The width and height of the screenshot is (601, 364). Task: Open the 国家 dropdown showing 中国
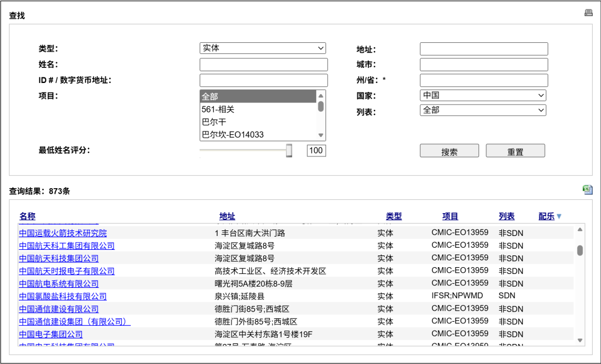(x=483, y=96)
